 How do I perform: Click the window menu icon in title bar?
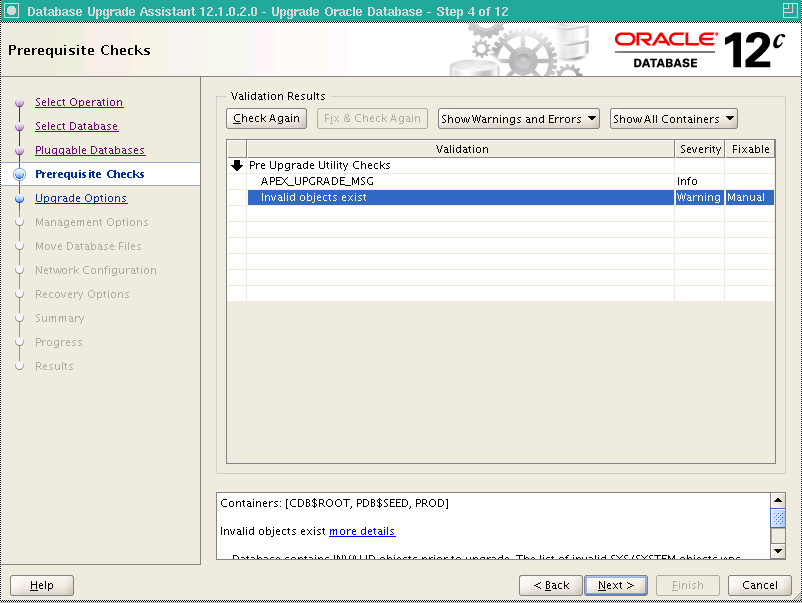(x=11, y=10)
